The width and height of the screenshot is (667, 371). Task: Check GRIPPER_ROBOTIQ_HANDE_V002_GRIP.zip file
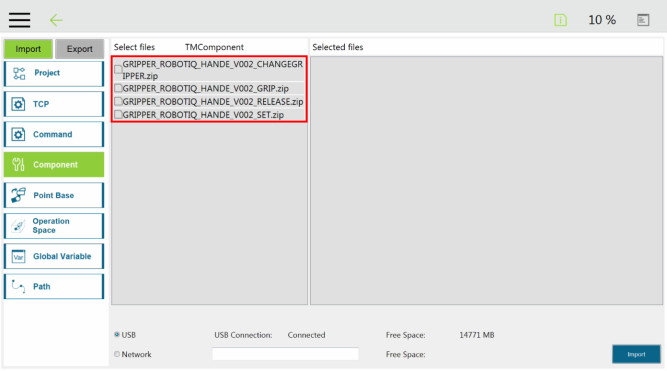coord(118,88)
